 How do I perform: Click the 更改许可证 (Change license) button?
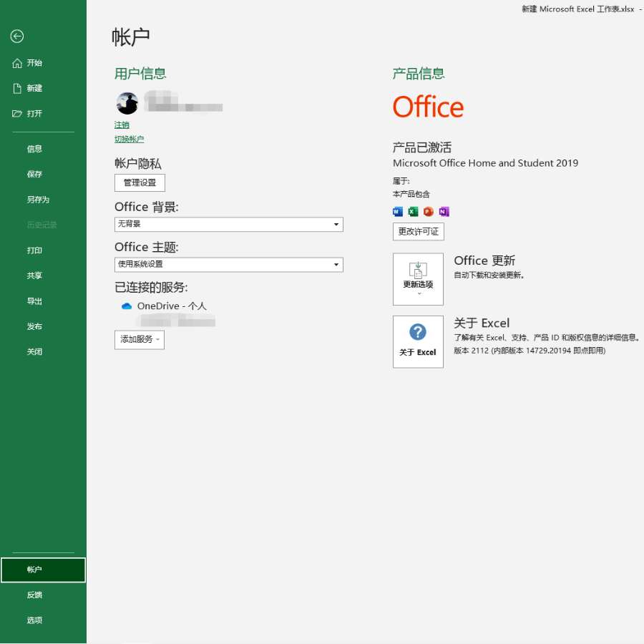pos(419,232)
